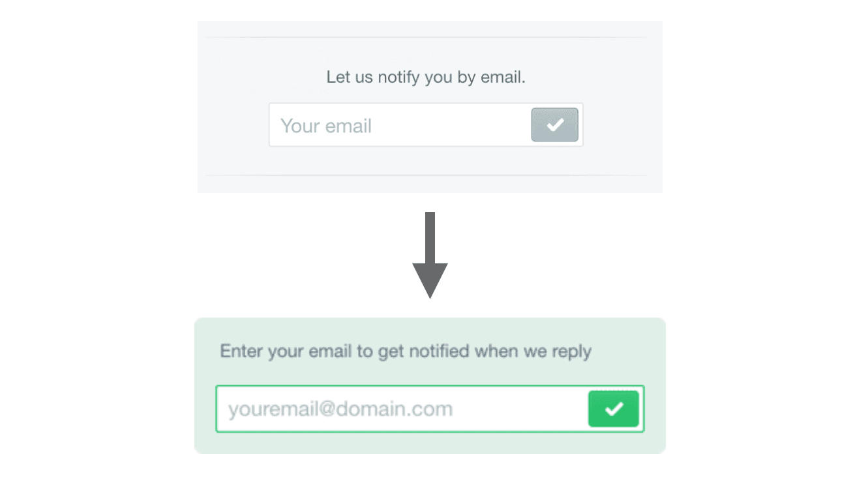Viewport: 868px width, 480px height.
Task: Click the word "us" in the top label
Action: 362,79
